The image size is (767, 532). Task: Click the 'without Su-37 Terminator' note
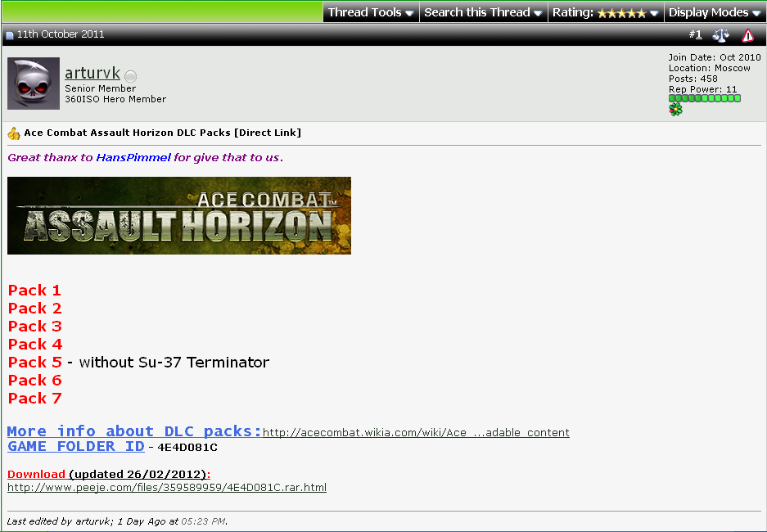point(174,363)
